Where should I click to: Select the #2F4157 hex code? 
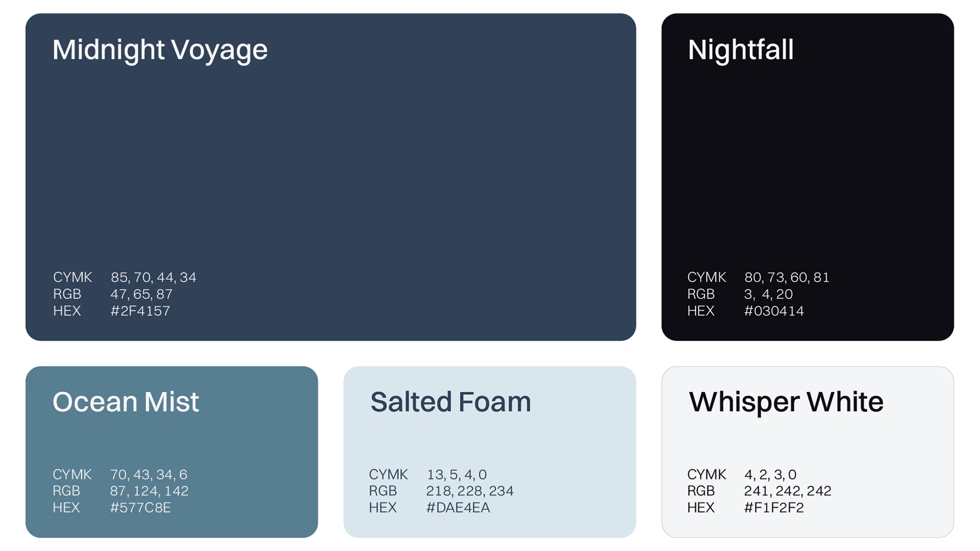pyautogui.click(x=140, y=311)
